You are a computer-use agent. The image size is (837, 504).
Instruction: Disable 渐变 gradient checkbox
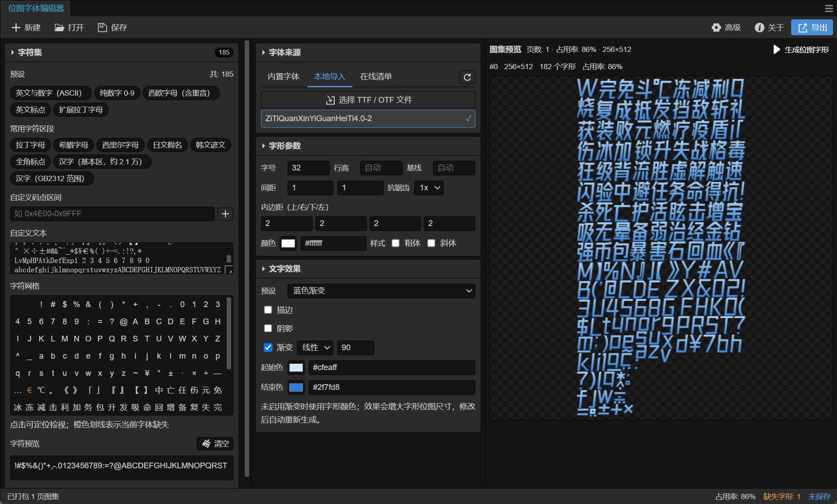(x=268, y=347)
